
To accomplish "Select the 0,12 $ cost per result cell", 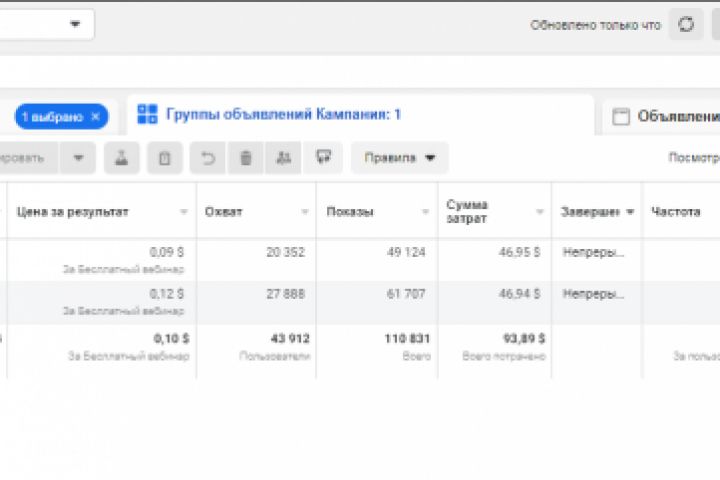I will (167, 294).
